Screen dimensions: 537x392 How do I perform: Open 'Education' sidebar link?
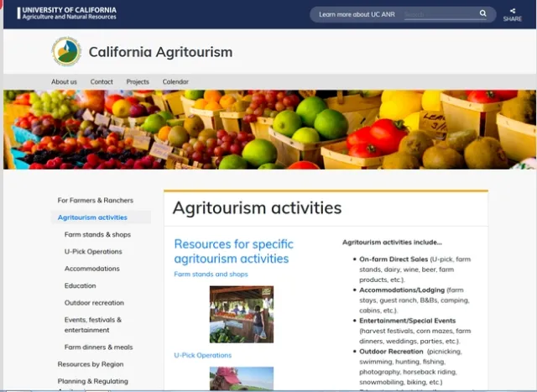click(81, 285)
